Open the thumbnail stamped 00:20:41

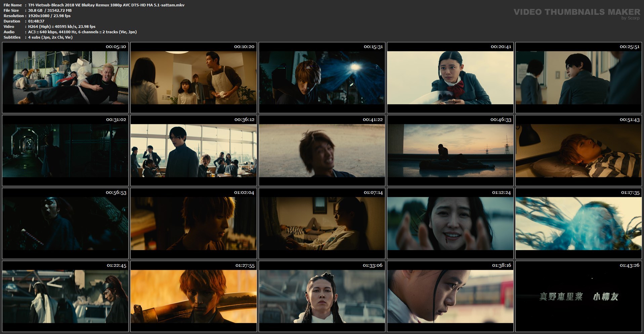[x=450, y=78]
